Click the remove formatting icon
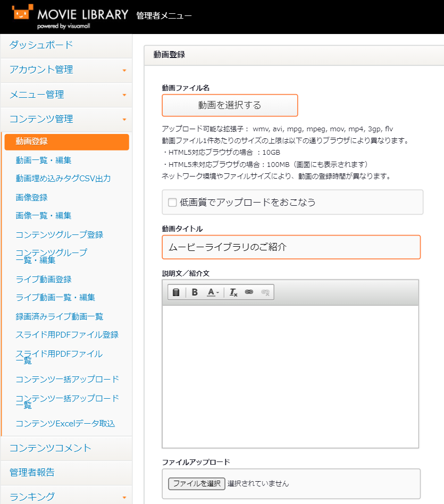The width and height of the screenshot is (444, 504). [x=233, y=292]
